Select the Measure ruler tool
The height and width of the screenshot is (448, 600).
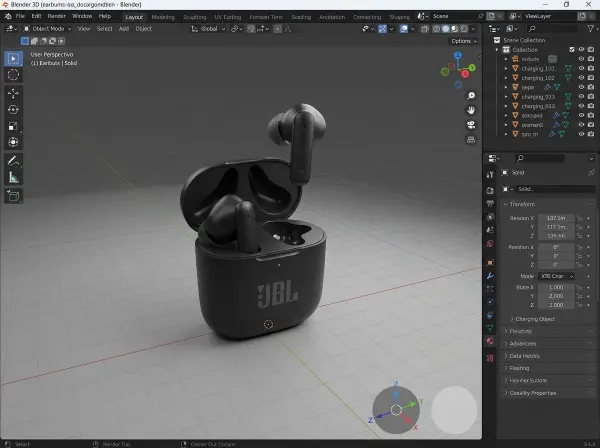[13, 177]
